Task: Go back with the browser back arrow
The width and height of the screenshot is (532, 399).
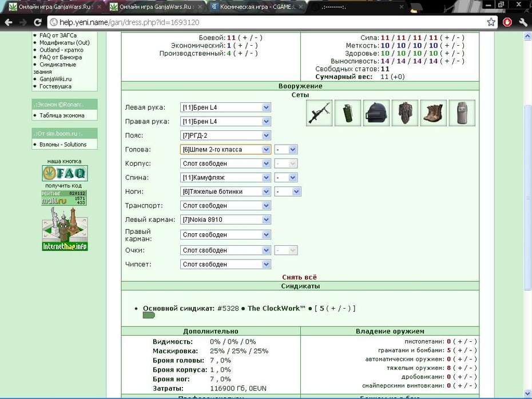Action: [x=9, y=22]
